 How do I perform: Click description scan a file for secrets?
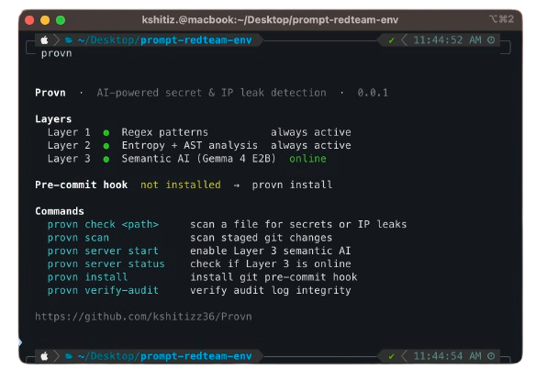tap(298, 225)
